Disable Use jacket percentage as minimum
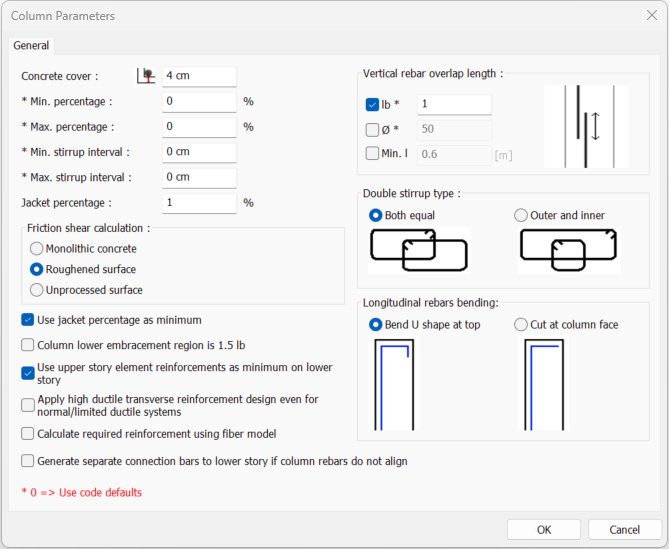669x549 pixels. click(x=28, y=320)
